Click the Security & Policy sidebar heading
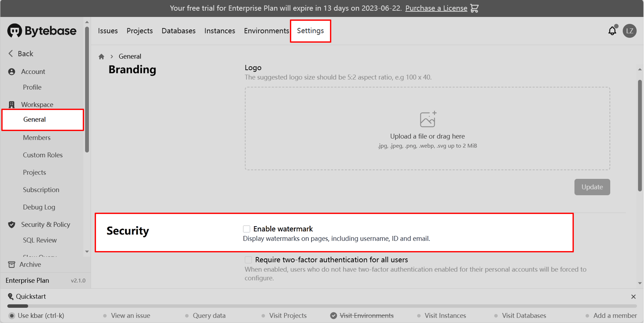644x323 pixels. (46, 224)
